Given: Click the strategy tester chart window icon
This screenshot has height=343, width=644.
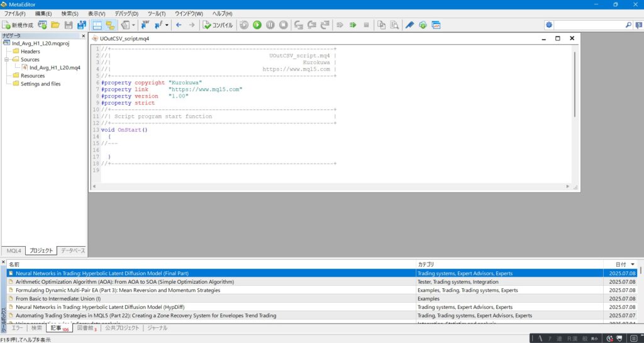Looking at the screenshot, I should [x=436, y=25].
